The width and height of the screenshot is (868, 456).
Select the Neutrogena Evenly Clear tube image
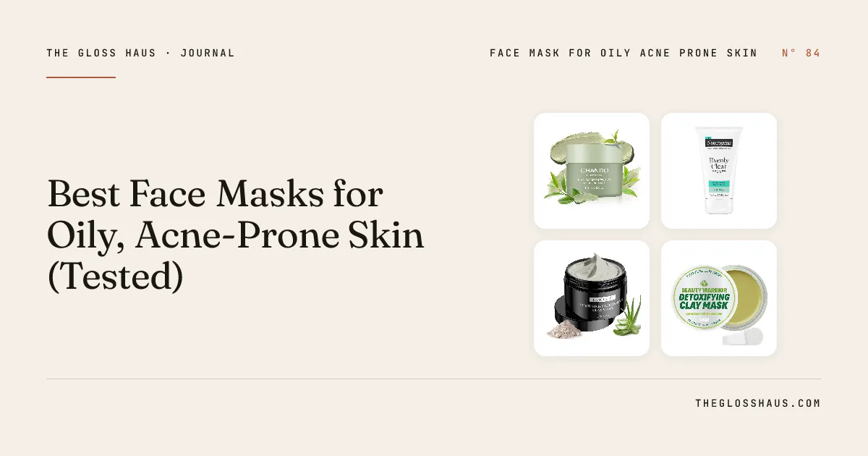(719, 171)
